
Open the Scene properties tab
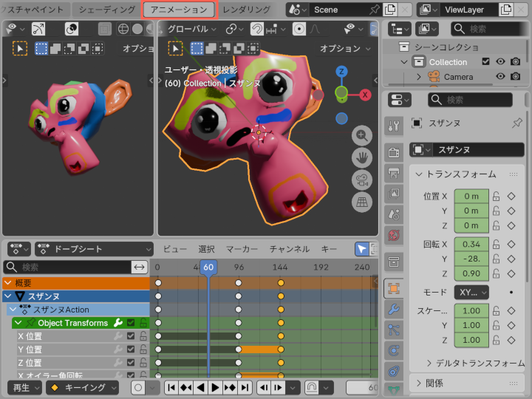pyautogui.click(x=394, y=214)
